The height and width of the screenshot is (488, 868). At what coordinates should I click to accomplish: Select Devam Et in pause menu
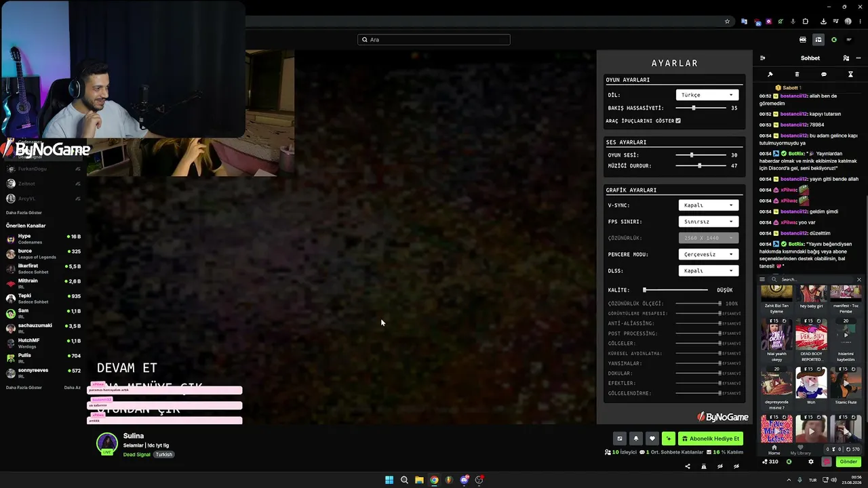pos(127,368)
